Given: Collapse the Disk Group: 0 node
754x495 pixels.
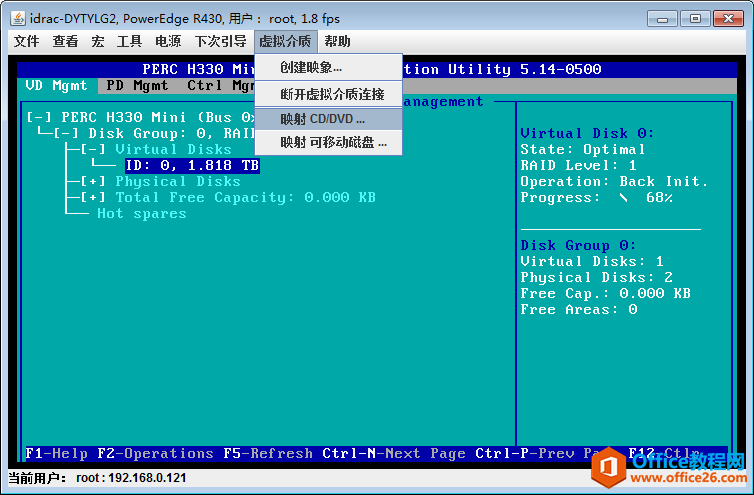Looking at the screenshot, I should [x=66, y=133].
